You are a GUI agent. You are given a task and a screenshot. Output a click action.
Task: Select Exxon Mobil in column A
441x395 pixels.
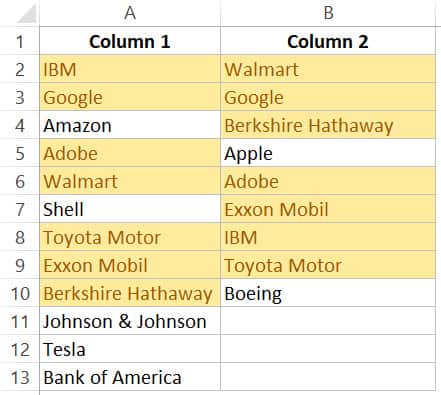pyautogui.click(x=130, y=265)
